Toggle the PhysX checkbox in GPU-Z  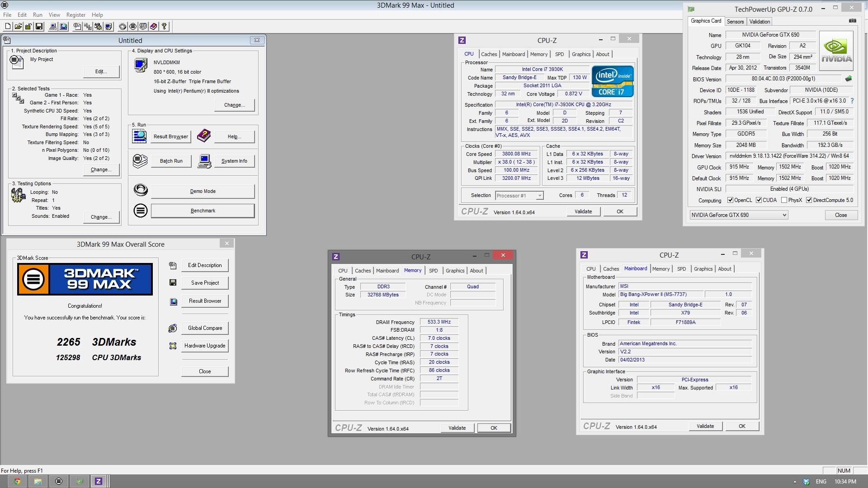coord(784,200)
